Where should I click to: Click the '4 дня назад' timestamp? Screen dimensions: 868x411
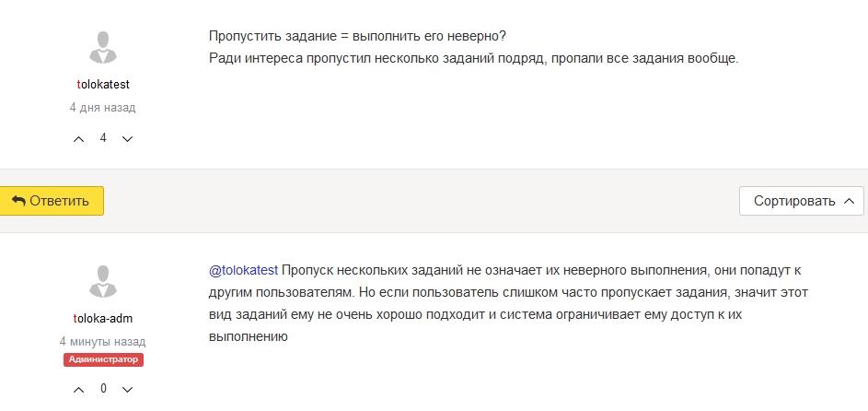(x=102, y=108)
